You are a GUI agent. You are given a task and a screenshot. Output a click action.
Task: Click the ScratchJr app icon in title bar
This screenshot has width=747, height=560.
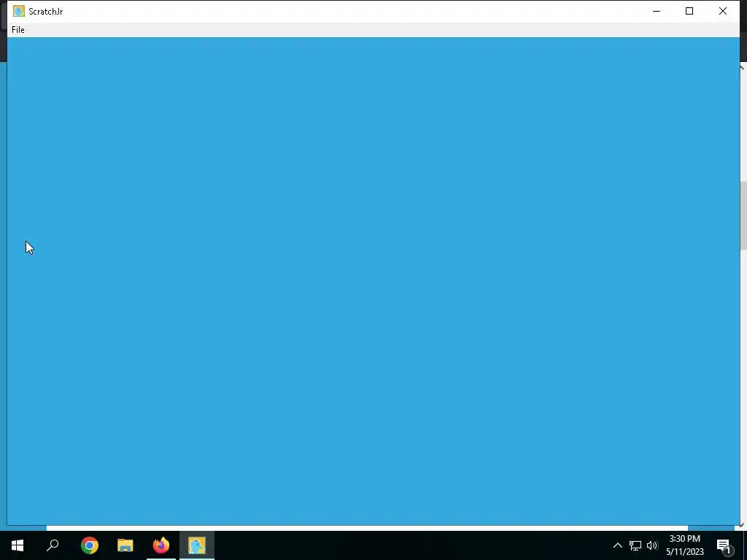pos(18,11)
